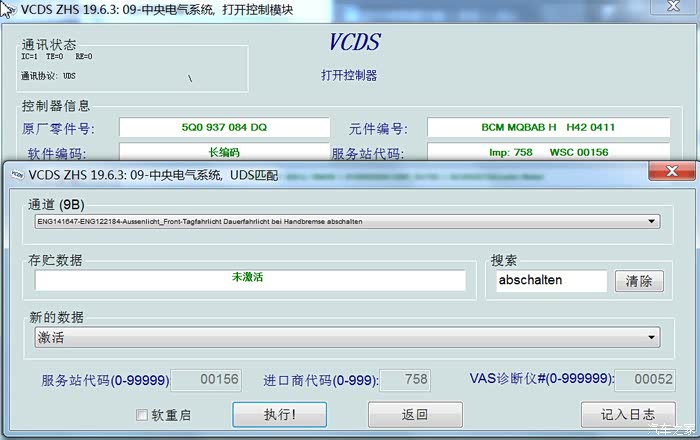Click the 原厂零件号 field 5Q0 937 084 DQ

point(224,128)
